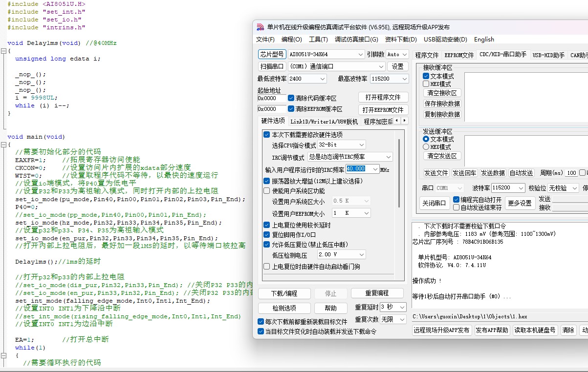This screenshot has width=588, height=372.
Task: Click 清空接收区 button
Action: [442, 93]
